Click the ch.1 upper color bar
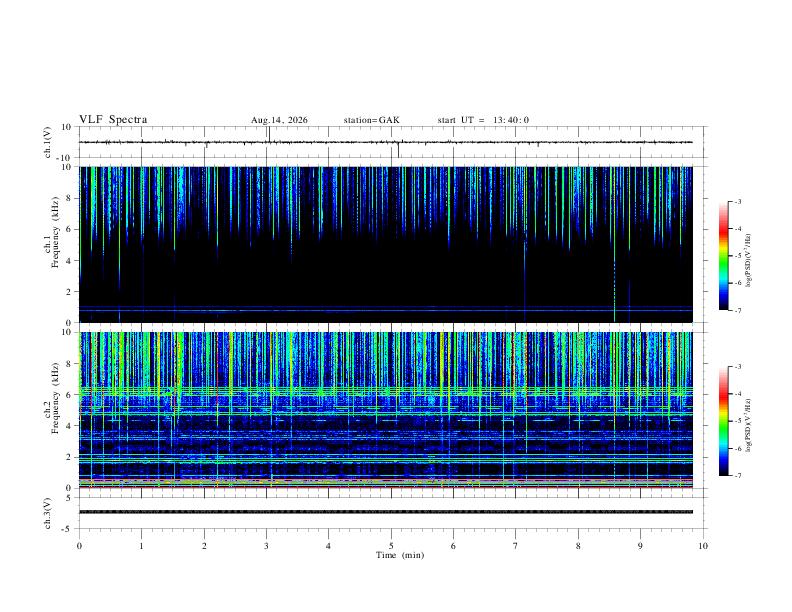The height and width of the screenshot is (612, 792). 723,256
